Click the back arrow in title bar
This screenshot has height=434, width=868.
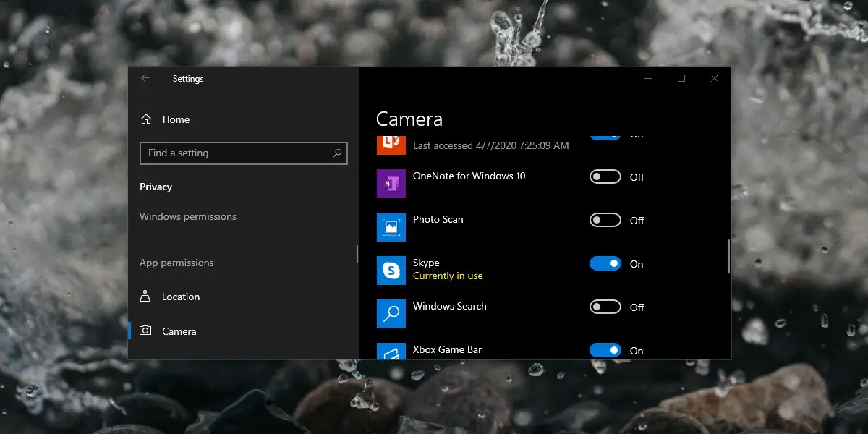click(145, 78)
